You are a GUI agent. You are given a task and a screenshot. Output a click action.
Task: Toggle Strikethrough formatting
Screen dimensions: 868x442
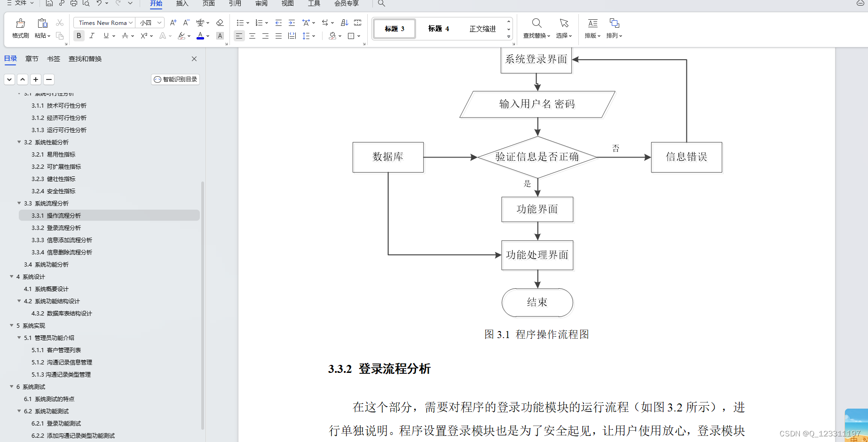point(125,36)
